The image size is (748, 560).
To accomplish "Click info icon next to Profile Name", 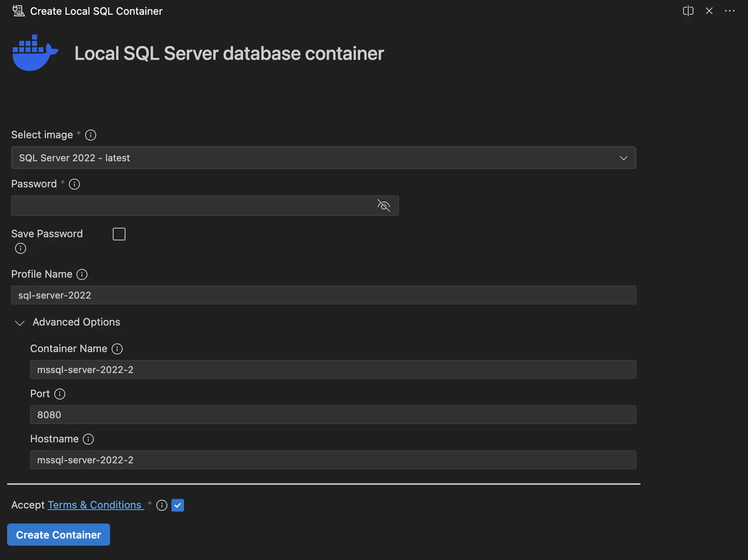I will [82, 275].
